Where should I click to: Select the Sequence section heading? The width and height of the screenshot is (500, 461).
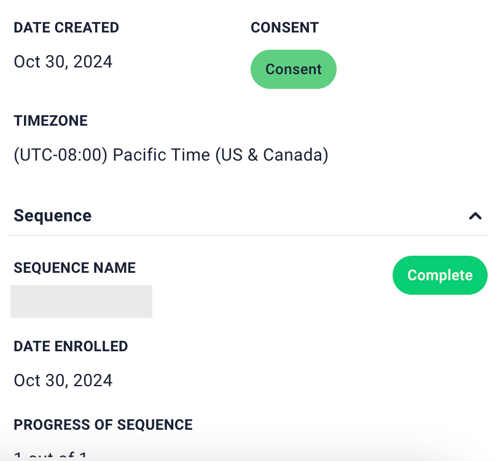(53, 216)
